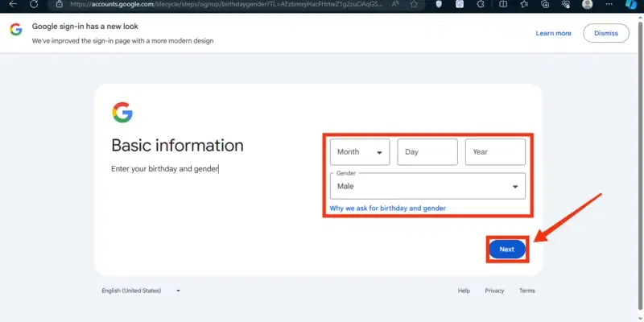644x322 pixels.
Task: Reload the page with the refresh icon
Action: tap(34, 4)
